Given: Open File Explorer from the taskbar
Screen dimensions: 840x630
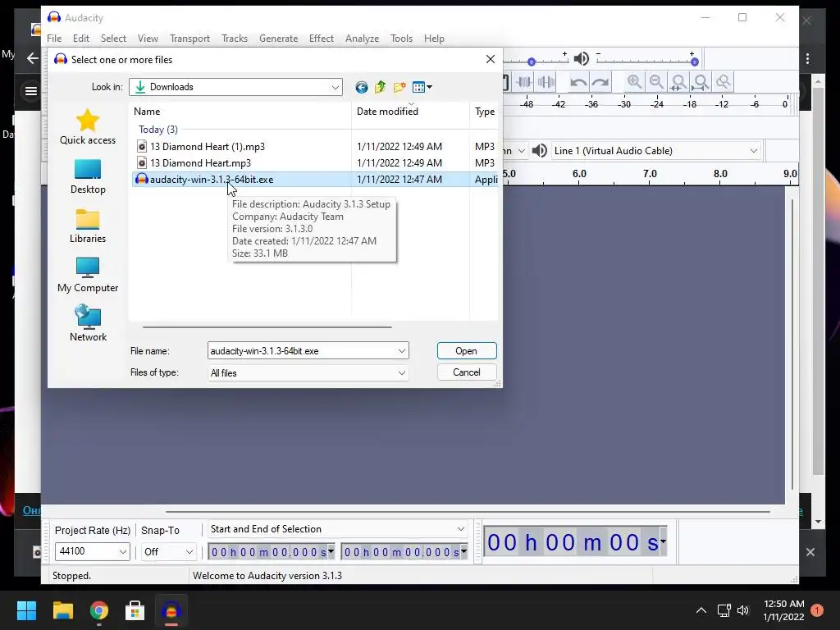Looking at the screenshot, I should click(x=62, y=610).
